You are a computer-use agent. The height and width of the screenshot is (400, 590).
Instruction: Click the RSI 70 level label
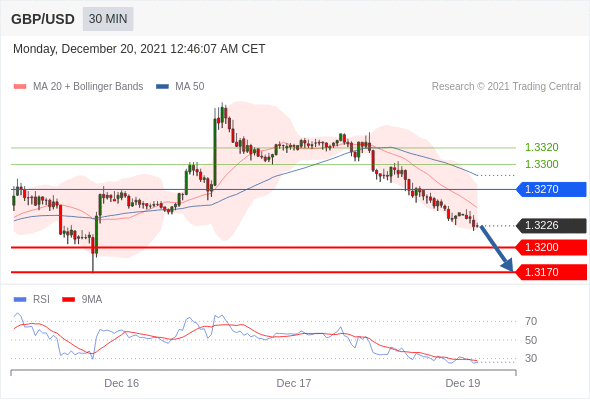(531, 321)
